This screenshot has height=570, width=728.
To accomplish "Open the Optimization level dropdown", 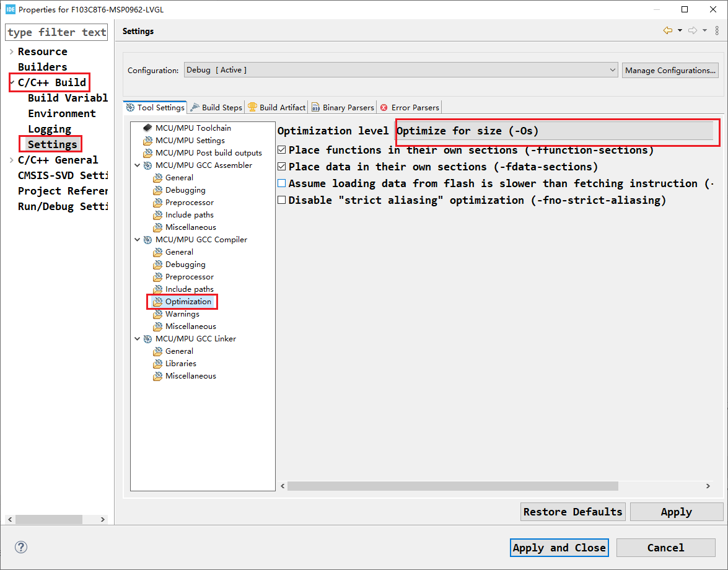I will 554,131.
